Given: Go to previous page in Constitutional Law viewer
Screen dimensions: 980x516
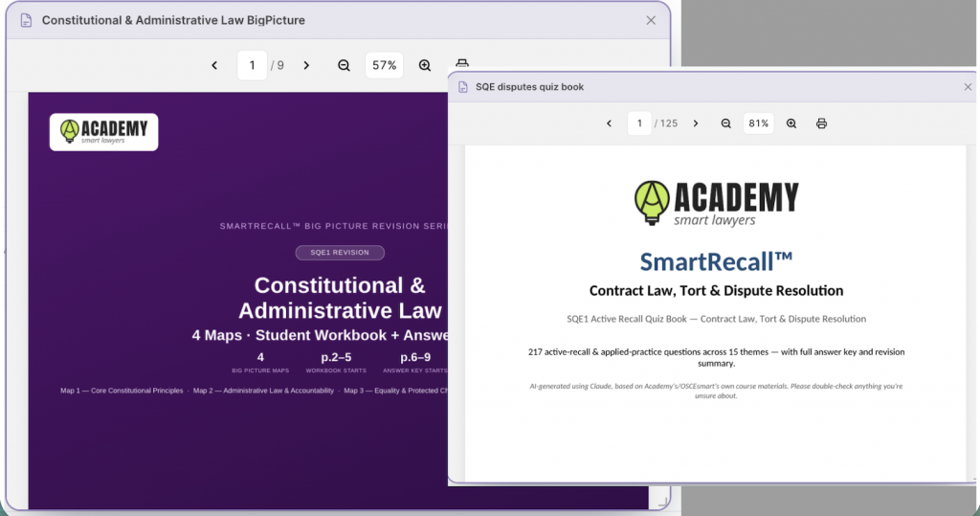Looking at the screenshot, I should coord(214,65).
